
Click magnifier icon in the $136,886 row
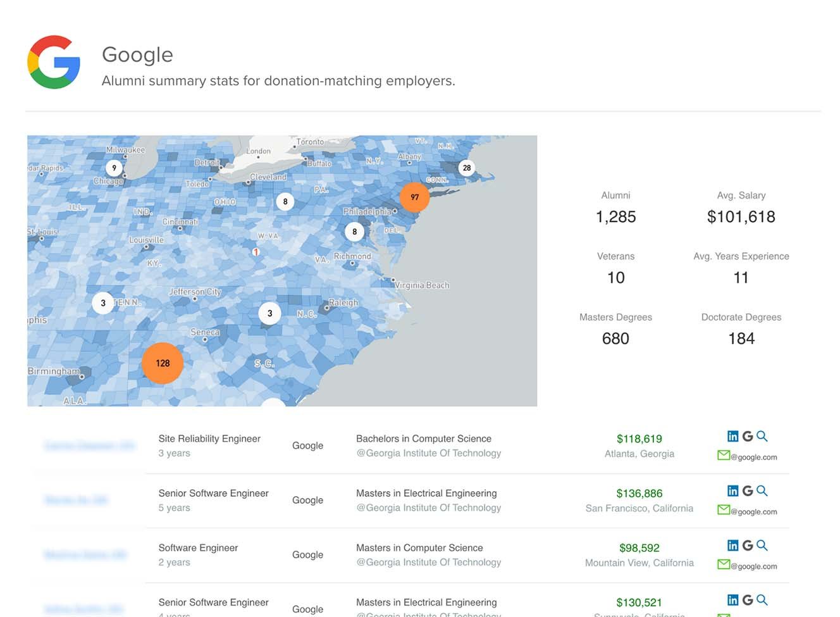click(x=762, y=490)
